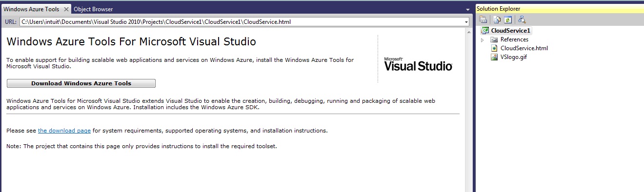Viewport: 644px width, 192px height.
Task: Switch to the Object Browser tab
Action: (x=93, y=9)
